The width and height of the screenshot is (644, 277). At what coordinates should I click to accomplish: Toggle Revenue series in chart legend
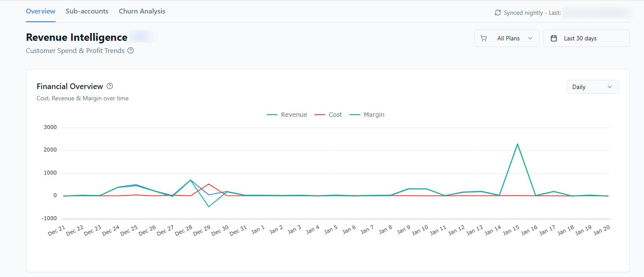pyautogui.click(x=287, y=115)
